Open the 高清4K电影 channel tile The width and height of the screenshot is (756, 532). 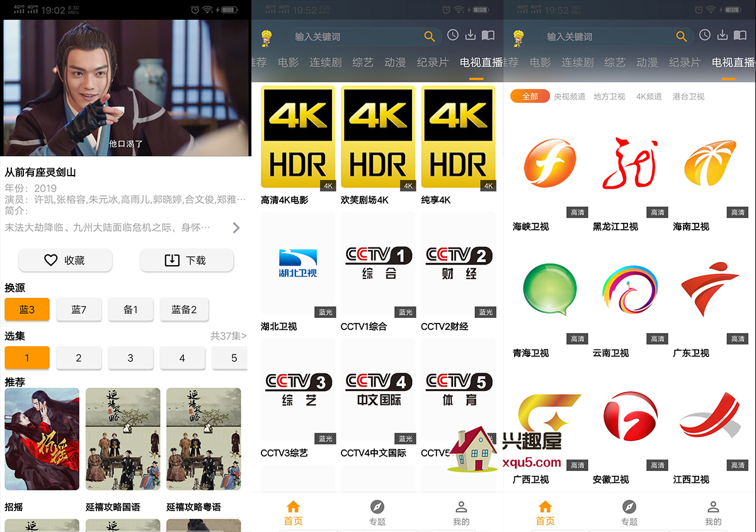tap(297, 138)
